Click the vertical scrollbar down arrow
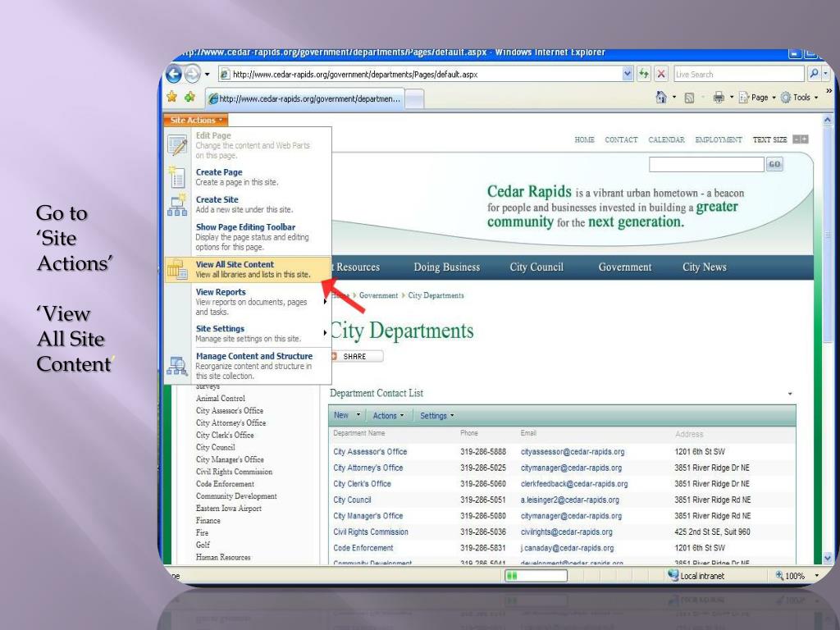Image resolution: width=840 pixels, height=630 pixels. click(828, 558)
